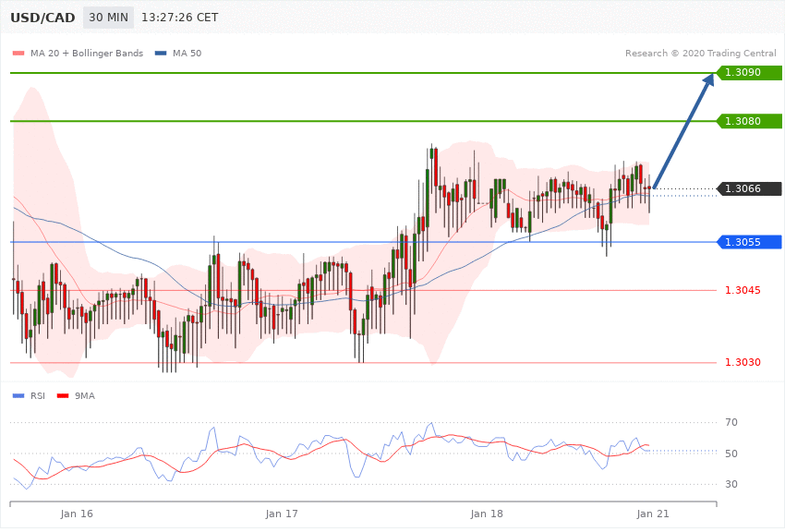Image resolution: width=785 pixels, height=532 pixels.
Task: Click the Research © 2020 Trading Central credit
Action: click(x=700, y=53)
